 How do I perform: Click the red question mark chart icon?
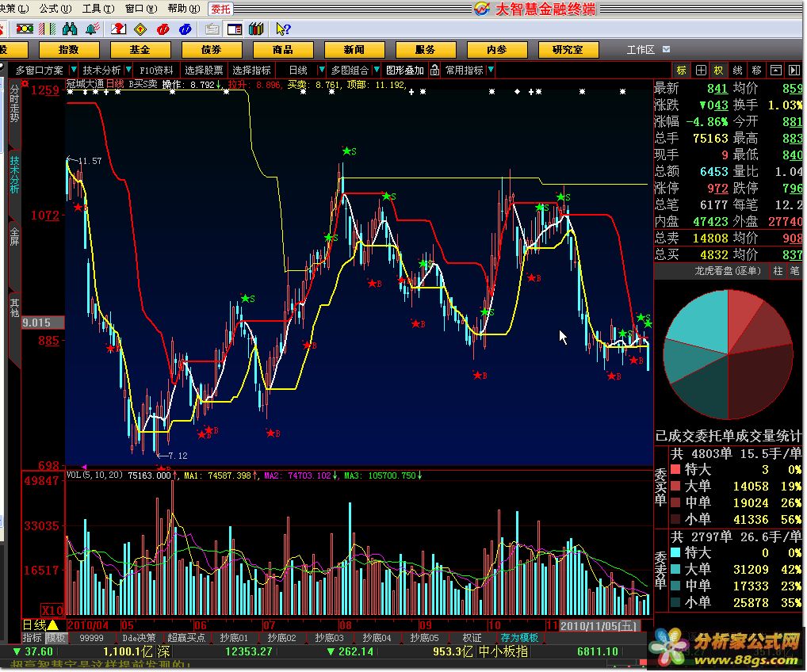coord(118,29)
